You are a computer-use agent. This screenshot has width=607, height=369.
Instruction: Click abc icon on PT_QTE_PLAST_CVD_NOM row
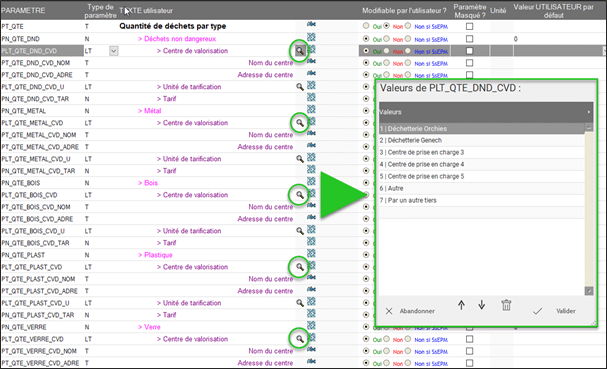(x=311, y=277)
